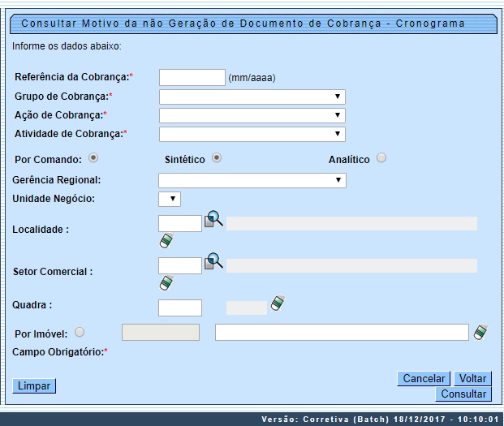The height and width of the screenshot is (426, 504).
Task: Click the Setor Comercial description gray field
Action: pyautogui.click(x=351, y=265)
